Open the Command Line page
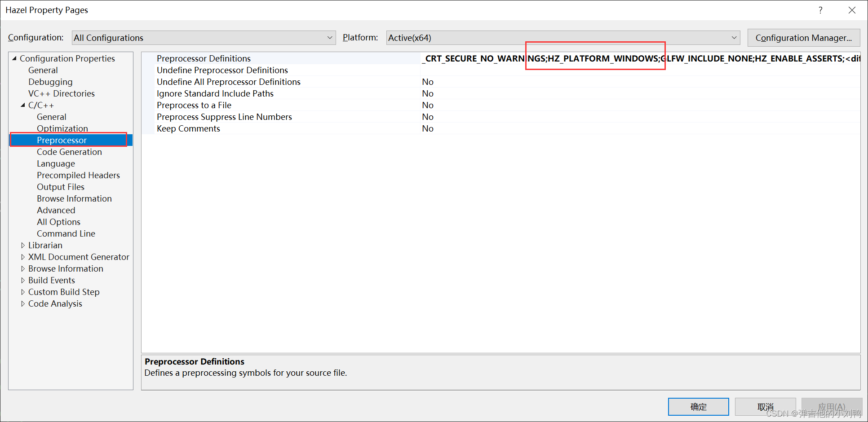This screenshot has height=422, width=868. click(x=66, y=233)
